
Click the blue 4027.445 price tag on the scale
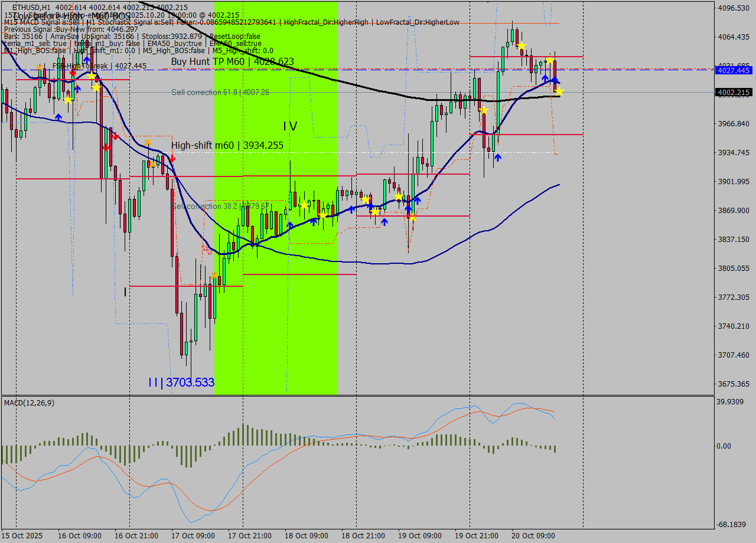[733, 70]
